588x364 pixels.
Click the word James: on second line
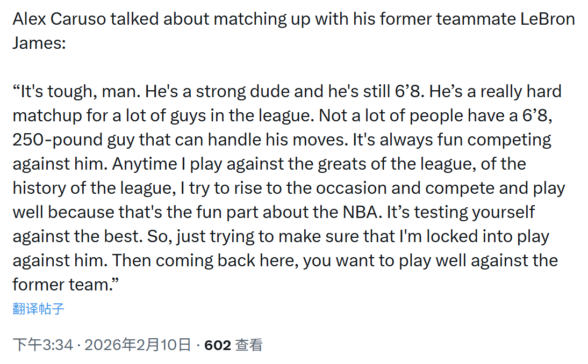pos(39,43)
